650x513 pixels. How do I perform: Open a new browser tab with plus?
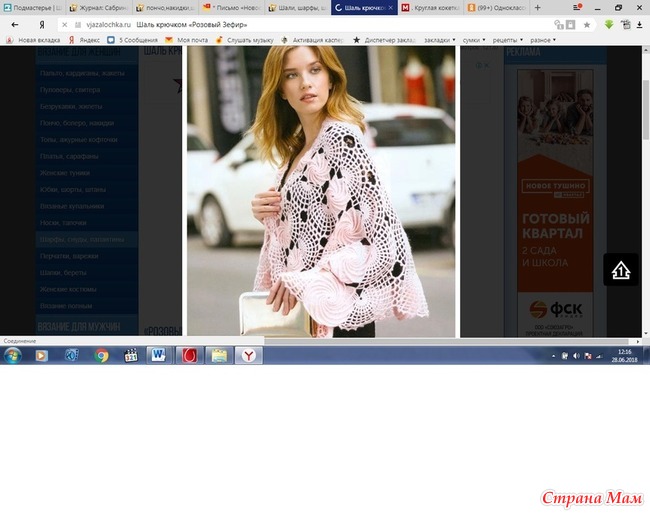pyautogui.click(x=538, y=7)
